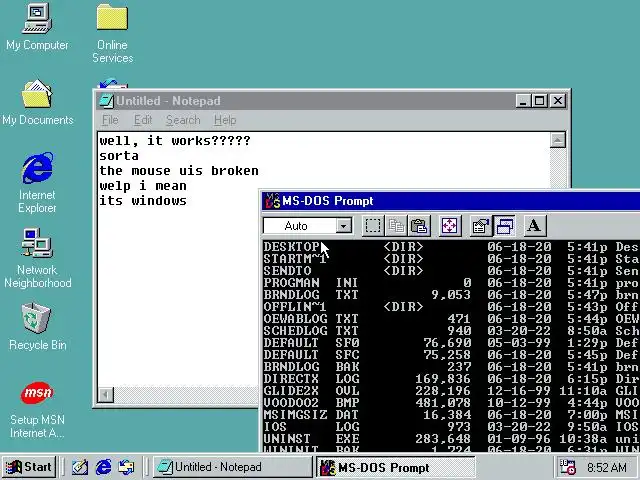Viewport: 640px width, 480px height.
Task: Open Notepad Search menu
Action: tap(183, 120)
